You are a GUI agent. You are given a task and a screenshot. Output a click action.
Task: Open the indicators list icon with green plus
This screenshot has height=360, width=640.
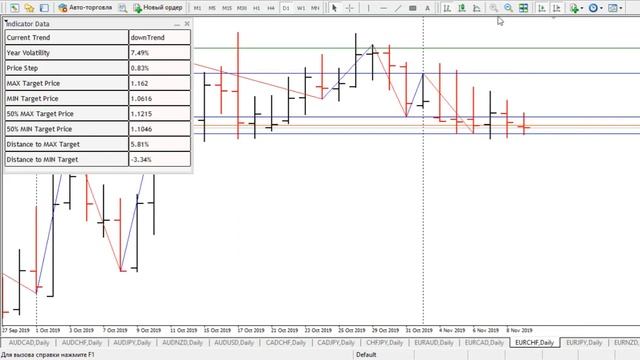pos(574,8)
